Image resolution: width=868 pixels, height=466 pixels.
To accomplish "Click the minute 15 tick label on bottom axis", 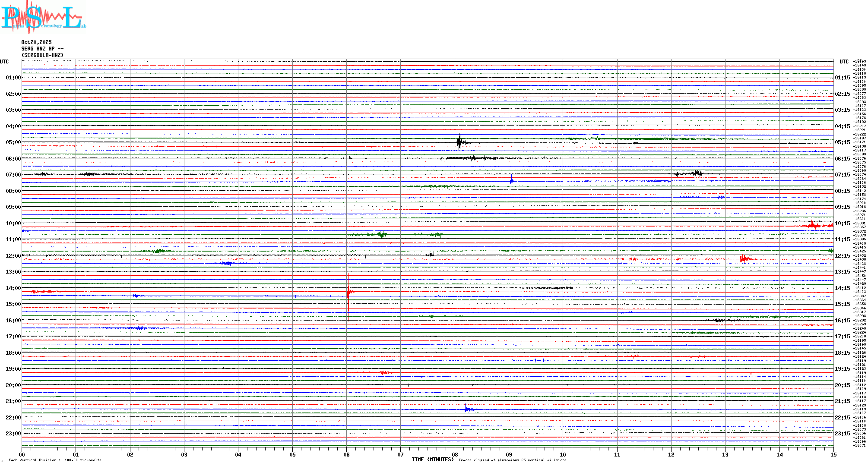I will (x=833, y=454).
